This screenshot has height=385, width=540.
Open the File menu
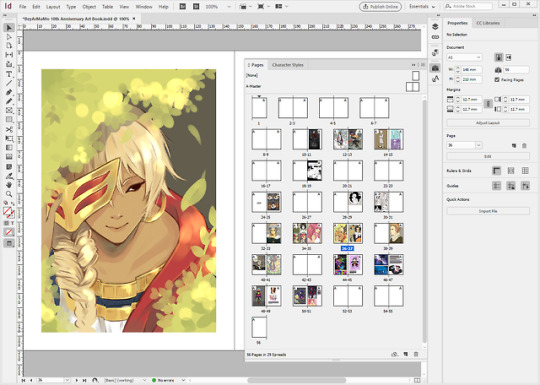[22, 7]
